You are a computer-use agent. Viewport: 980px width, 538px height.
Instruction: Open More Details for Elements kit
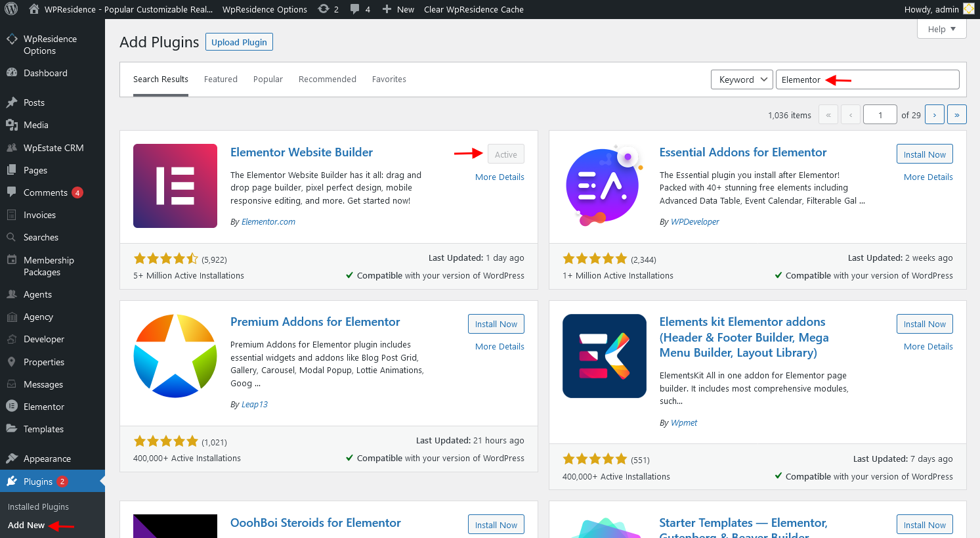click(x=928, y=346)
